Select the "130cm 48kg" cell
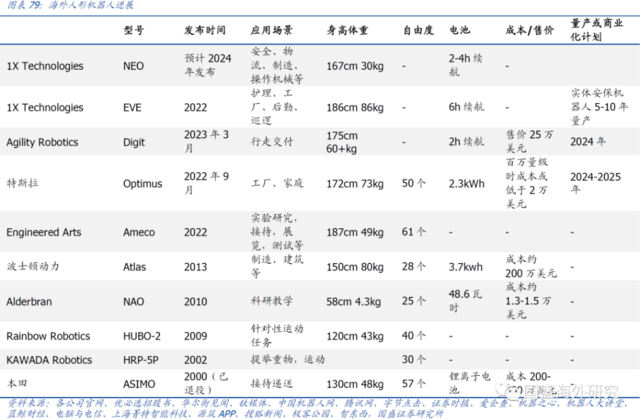The height and width of the screenshot is (420, 640). pyautogui.click(x=355, y=384)
